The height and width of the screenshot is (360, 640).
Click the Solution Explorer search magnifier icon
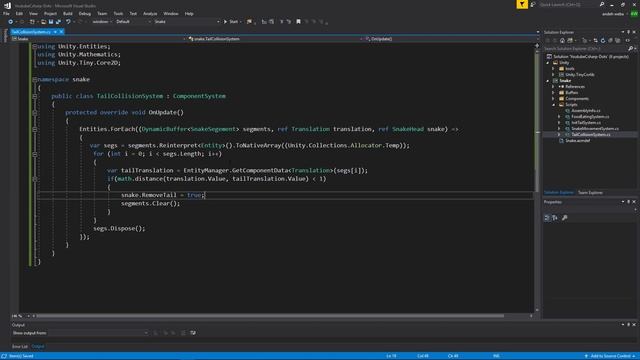[x=630, y=49]
